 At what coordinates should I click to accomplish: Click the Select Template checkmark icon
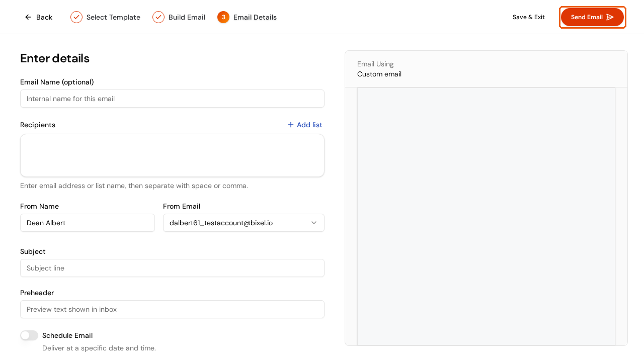point(76,17)
